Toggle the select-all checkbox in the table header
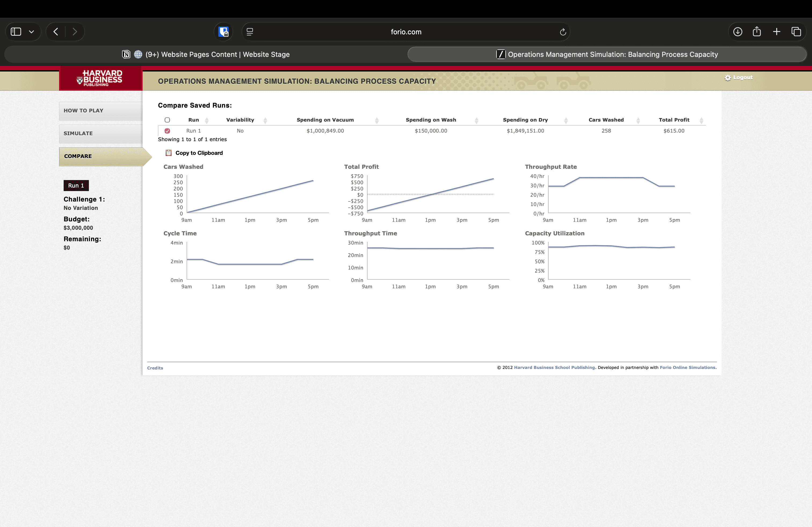The width and height of the screenshot is (812, 527). [x=167, y=120]
